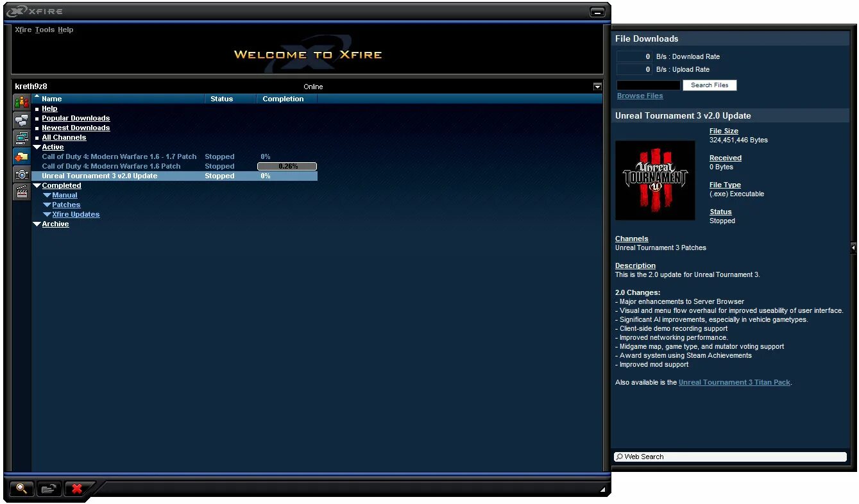
Task: Click the File Size label
Action: coord(724,131)
